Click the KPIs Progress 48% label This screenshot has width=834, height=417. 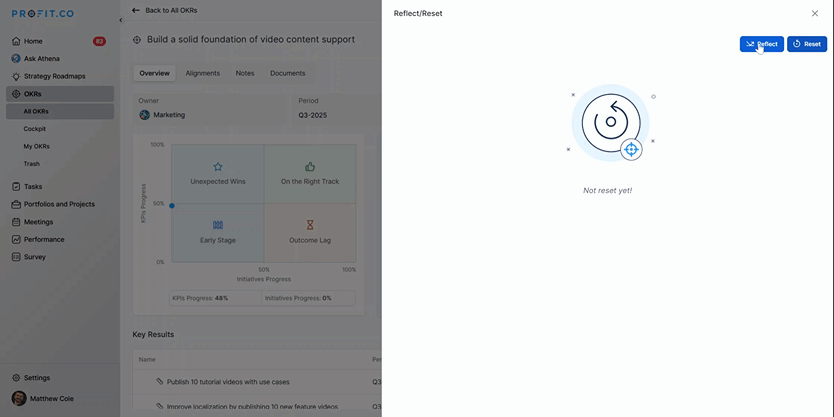tap(199, 298)
